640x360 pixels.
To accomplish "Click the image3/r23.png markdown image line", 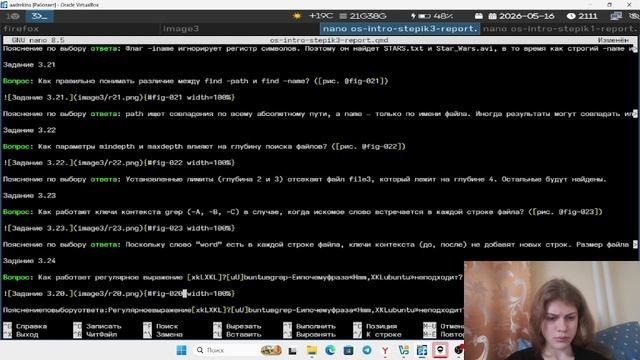I will click(x=119, y=228).
